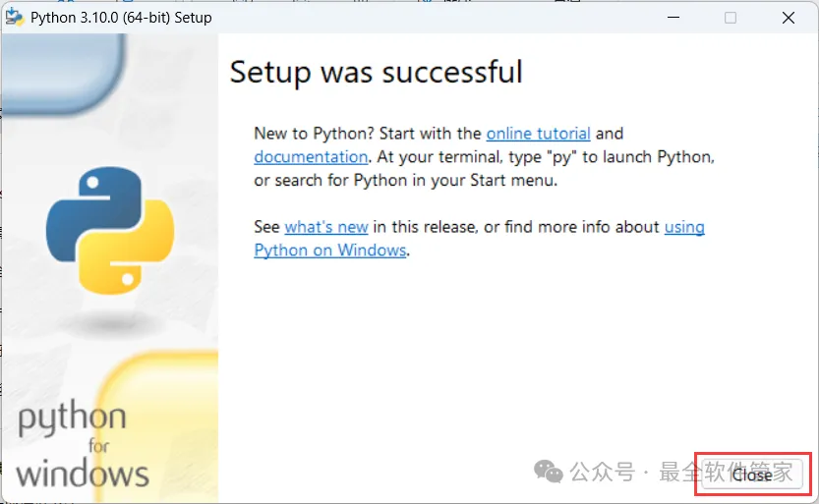
Task: Open the documentation link
Action: [311, 157]
